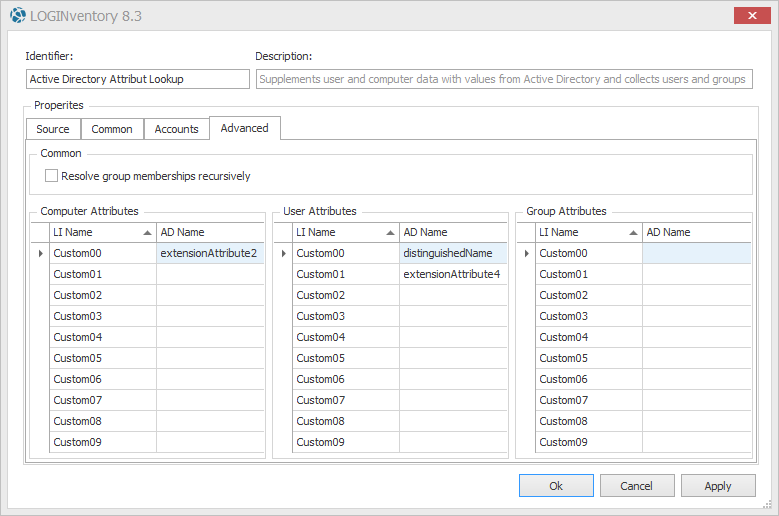The width and height of the screenshot is (779, 516).
Task: Edit the Identifier text field
Action: click(x=138, y=79)
